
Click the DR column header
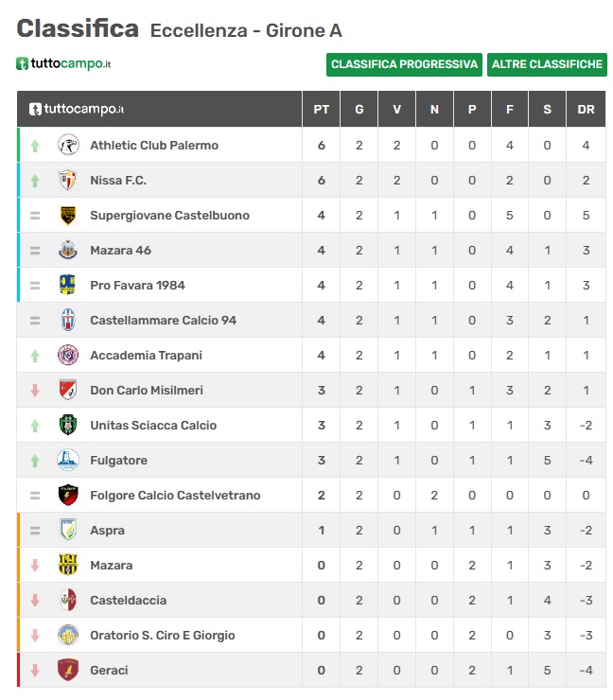(586, 110)
